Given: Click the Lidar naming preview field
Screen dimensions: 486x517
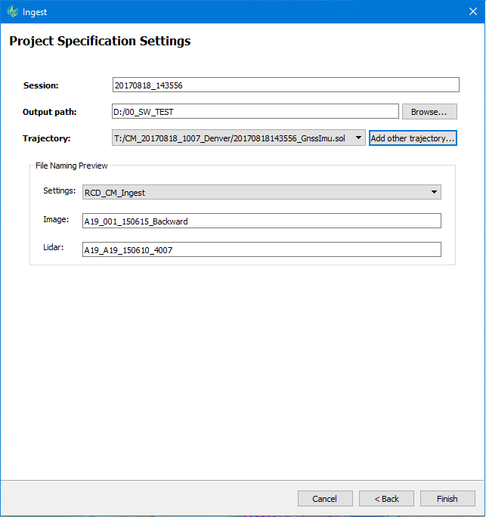Looking at the screenshot, I should tap(262, 249).
